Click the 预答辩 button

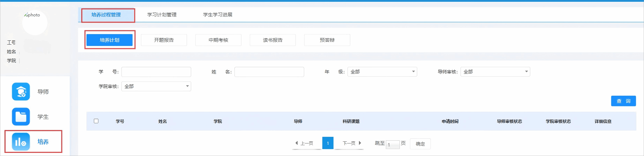click(x=327, y=40)
